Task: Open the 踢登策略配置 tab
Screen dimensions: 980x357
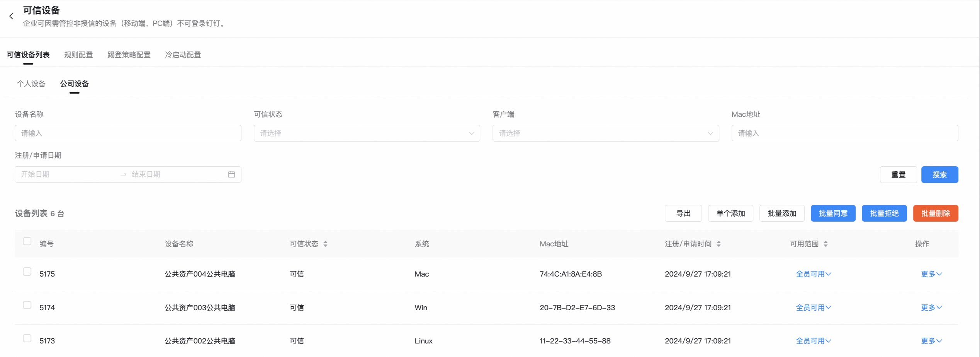Action: tap(129, 55)
